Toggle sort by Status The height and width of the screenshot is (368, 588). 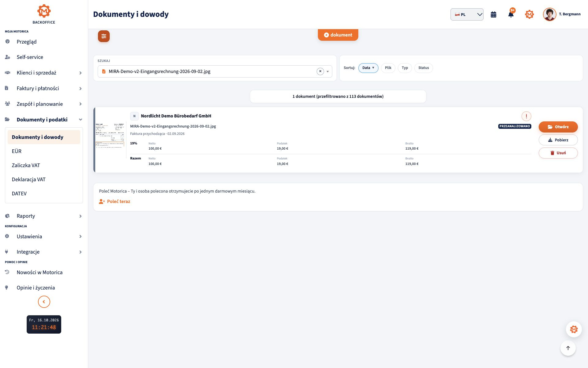(x=424, y=68)
